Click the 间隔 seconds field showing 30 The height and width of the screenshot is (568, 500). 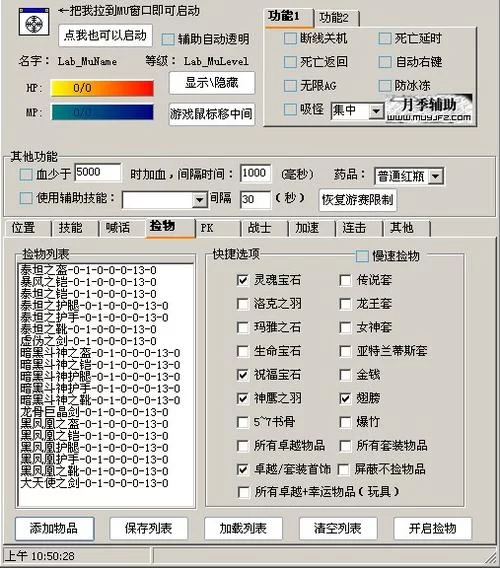coord(255,199)
